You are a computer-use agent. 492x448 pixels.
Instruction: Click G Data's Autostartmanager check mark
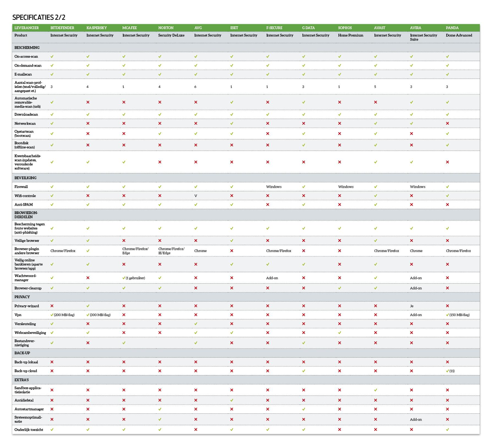[x=304, y=409]
